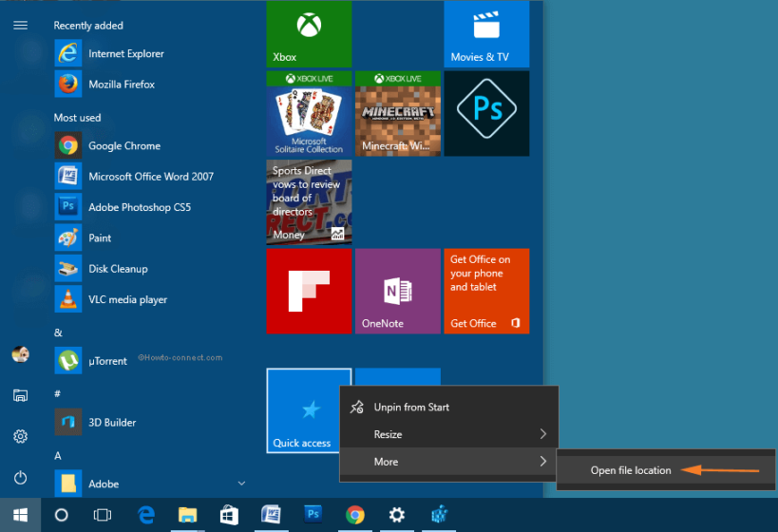The width and height of the screenshot is (778, 532).
Task: Launch Google Chrome in Most used
Action: (x=149, y=146)
